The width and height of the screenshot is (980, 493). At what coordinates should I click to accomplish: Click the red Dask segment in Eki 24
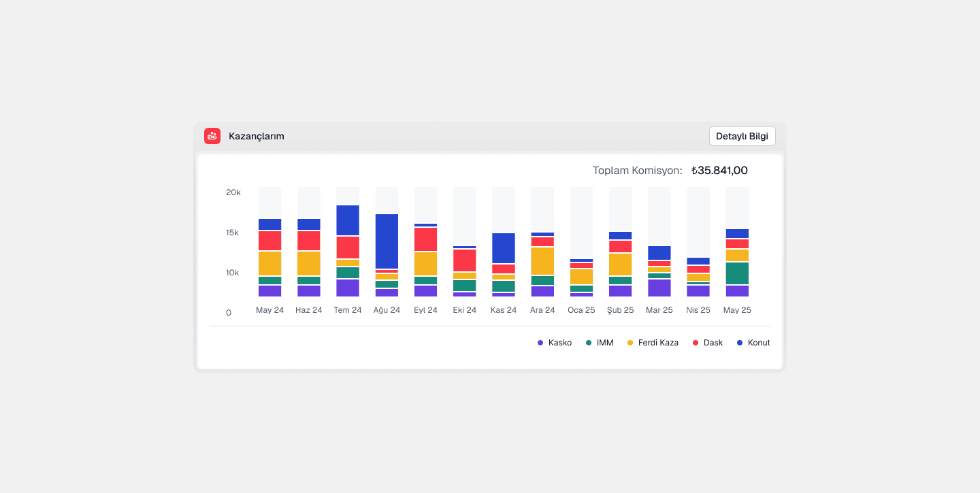[465, 260]
